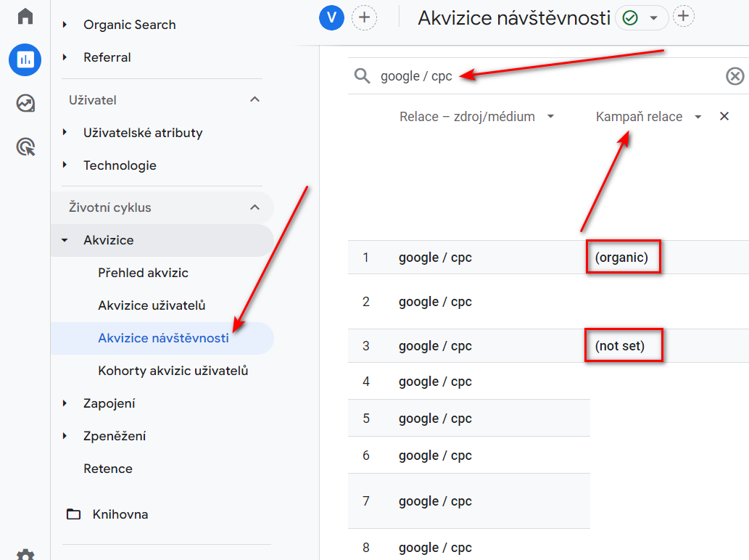Select the Reports bar chart icon

click(x=25, y=59)
